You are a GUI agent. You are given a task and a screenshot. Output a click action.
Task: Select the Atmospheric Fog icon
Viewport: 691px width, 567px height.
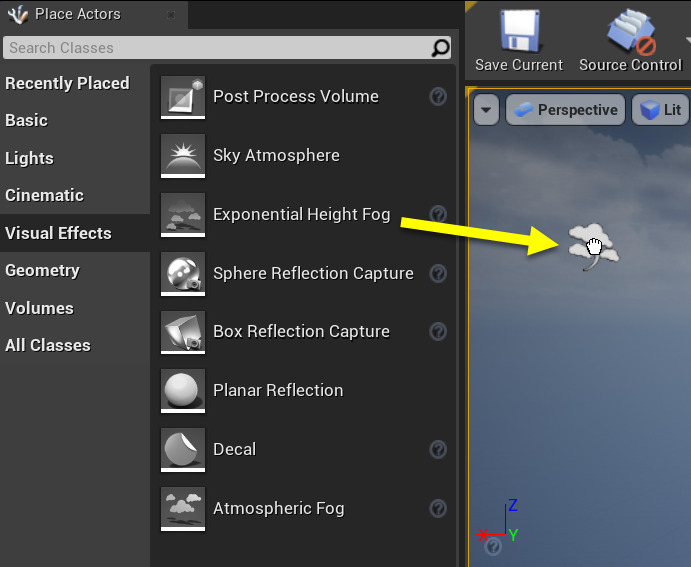click(183, 509)
